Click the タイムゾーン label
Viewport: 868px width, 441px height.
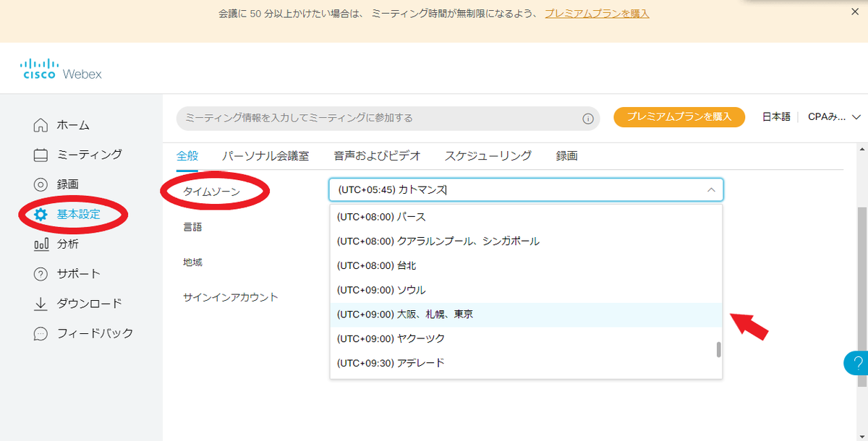point(211,192)
